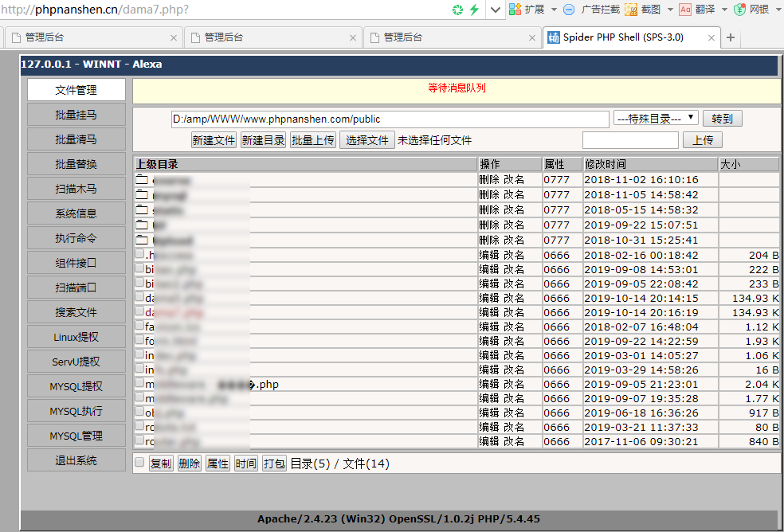Screen dimensions: 784x532
Task: Click the empty upload filename field
Action: click(630, 140)
